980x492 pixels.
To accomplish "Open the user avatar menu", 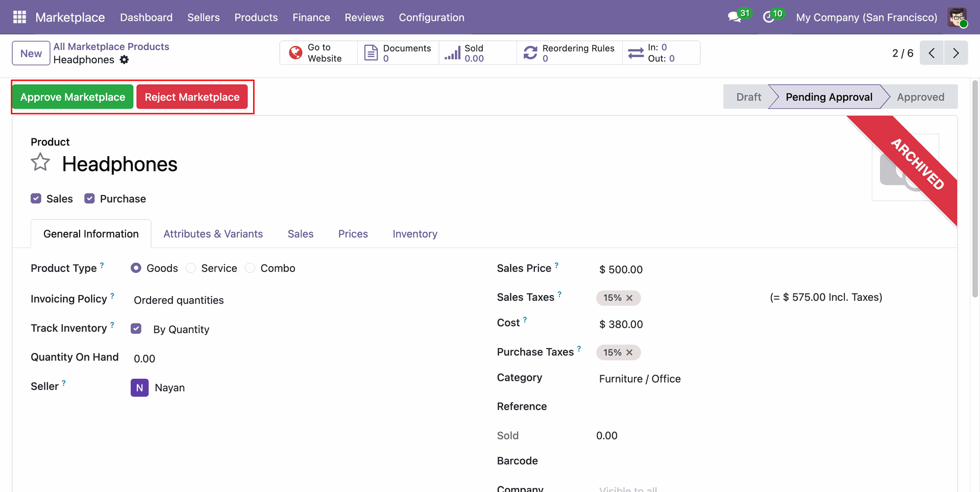I will tap(957, 17).
